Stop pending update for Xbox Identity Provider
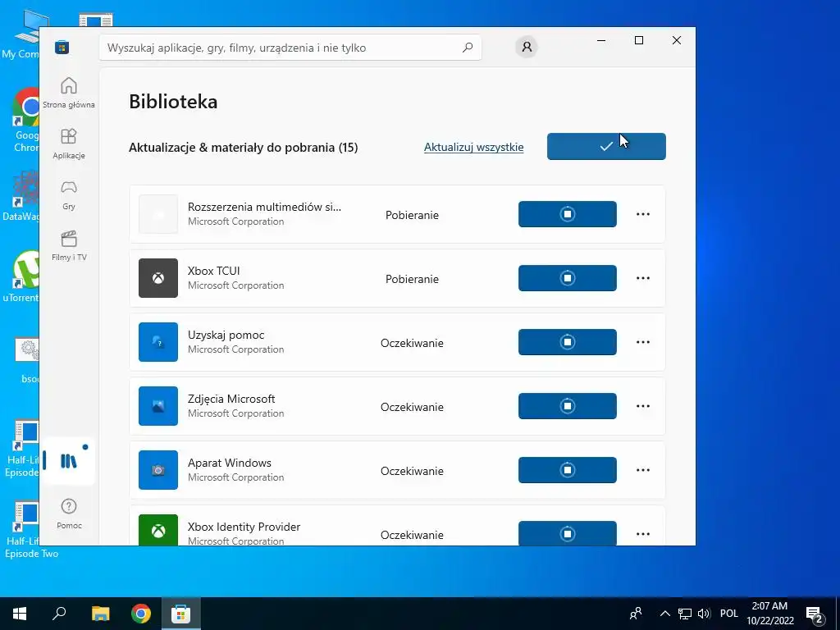The width and height of the screenshot is (840, 630). 568,533
